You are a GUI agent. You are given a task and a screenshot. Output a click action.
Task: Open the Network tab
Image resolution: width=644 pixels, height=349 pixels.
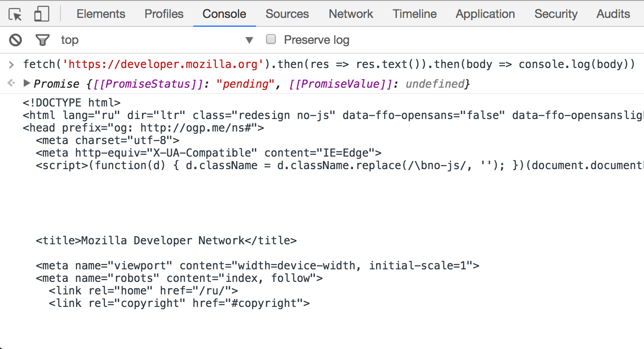point(351,14)
